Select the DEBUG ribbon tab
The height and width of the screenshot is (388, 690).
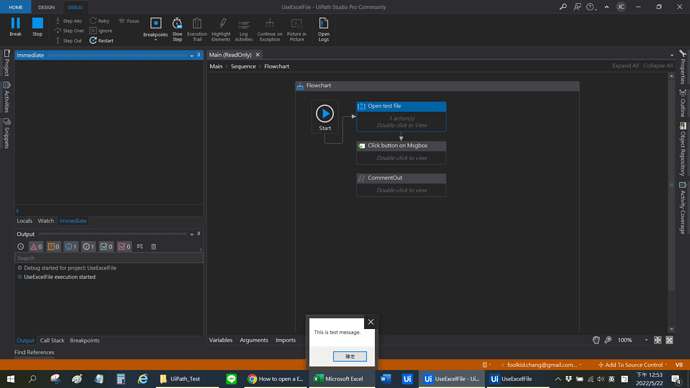75,7
